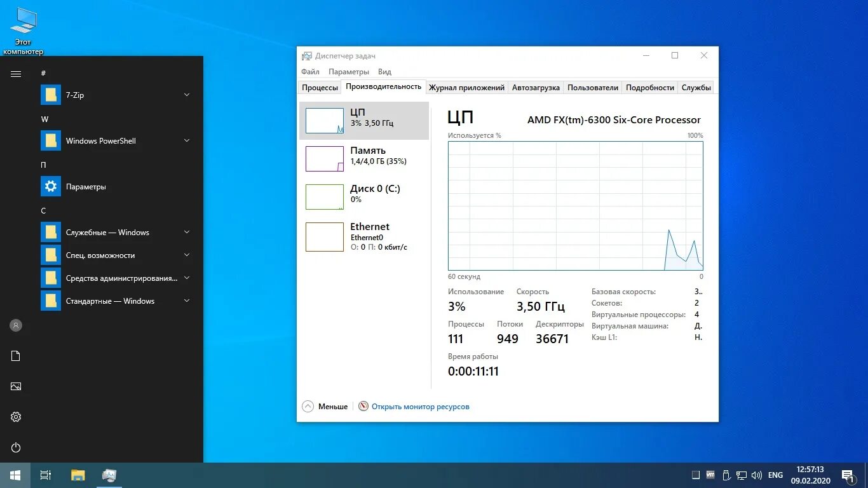The image size is (868, 488).
Task: Open File Explorer from the taskbar
Action: click(x=78, y=475)
